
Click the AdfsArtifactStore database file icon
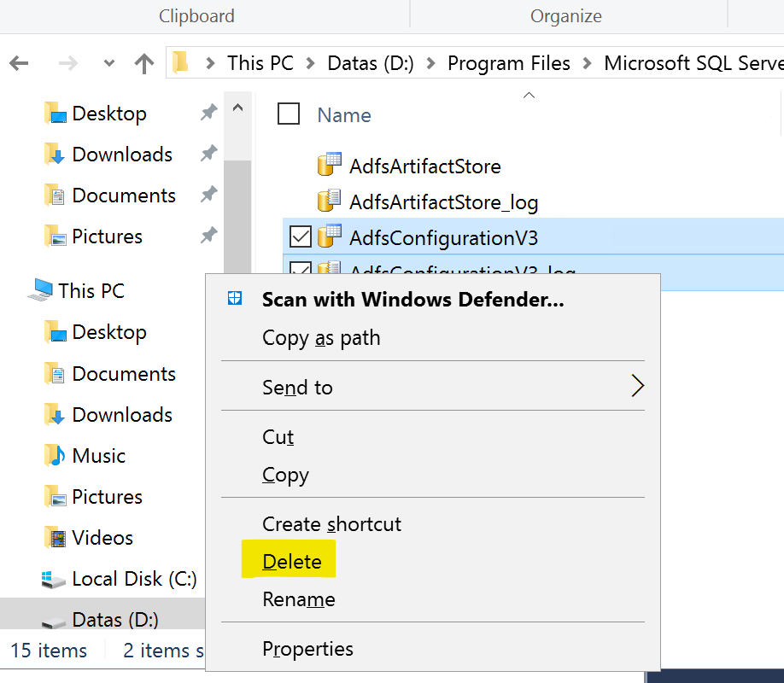click(x=330, y=165)
